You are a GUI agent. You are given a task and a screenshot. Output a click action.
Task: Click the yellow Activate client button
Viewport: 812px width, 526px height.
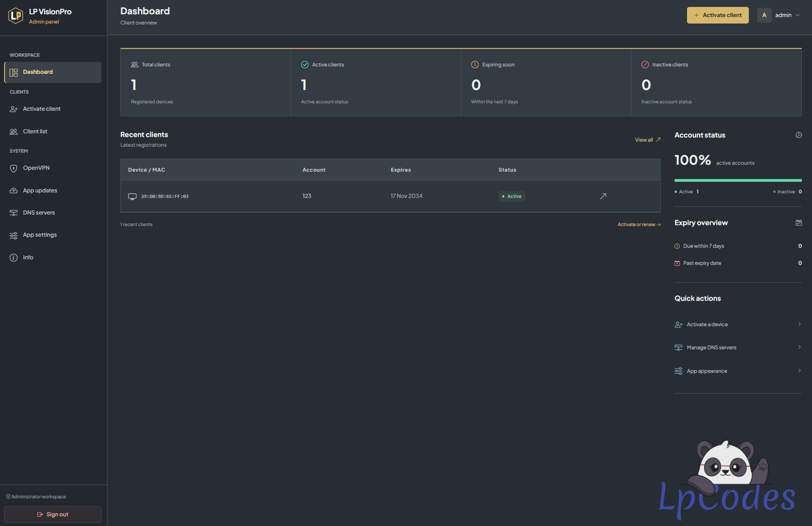pyautogui.click(x=718, y=15)
